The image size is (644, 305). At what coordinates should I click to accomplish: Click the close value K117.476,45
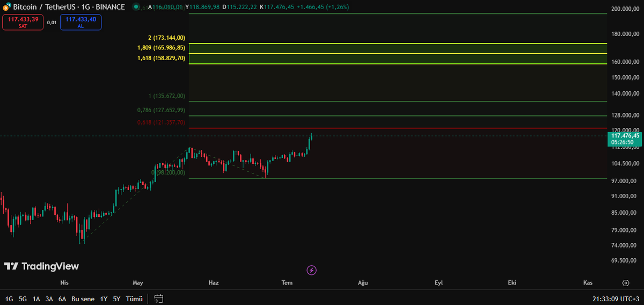[x=277, y=7]
